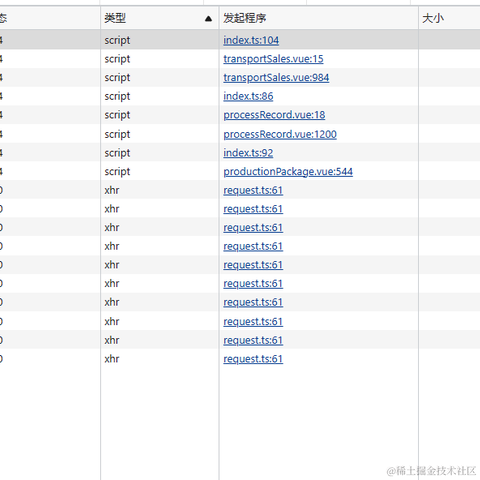Viewport: 480px width, 480px height.
Task: Open the processRecord.vue:1200 initiator link
Action: pos(280,134)
